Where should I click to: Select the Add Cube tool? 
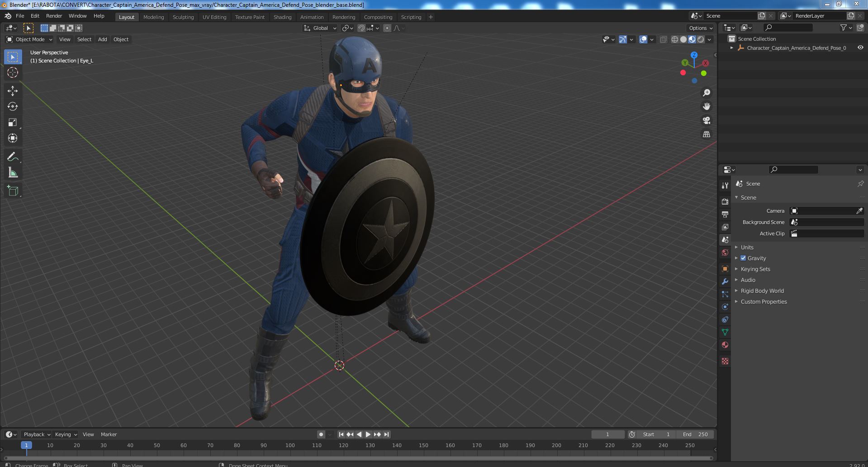(13, 191)
